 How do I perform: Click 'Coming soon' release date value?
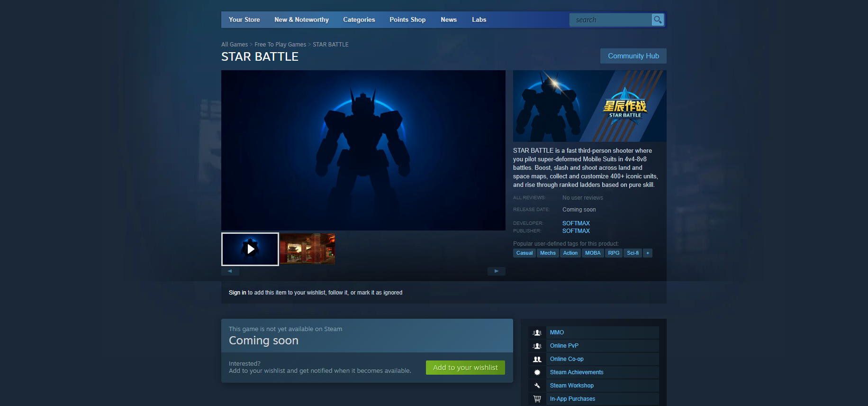click(x=579, y=210)
